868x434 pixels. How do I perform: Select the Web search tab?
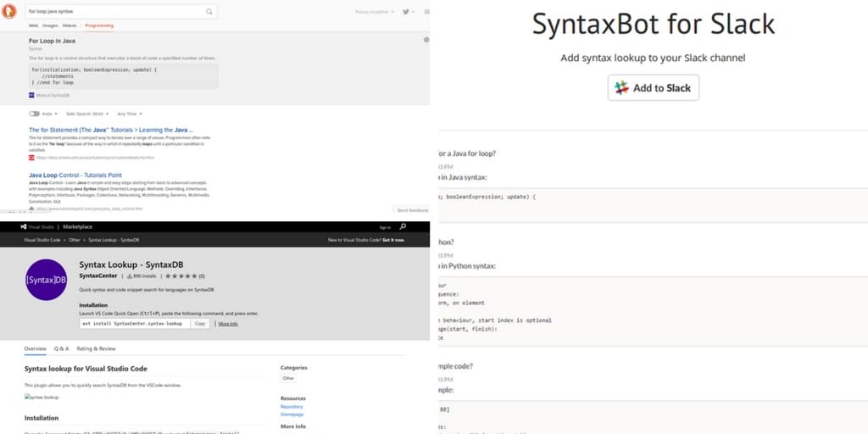tap(33, 25)
